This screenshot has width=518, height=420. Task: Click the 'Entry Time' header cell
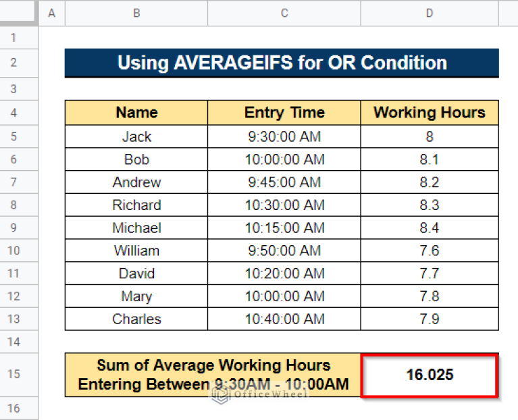(x=284, y=113)
